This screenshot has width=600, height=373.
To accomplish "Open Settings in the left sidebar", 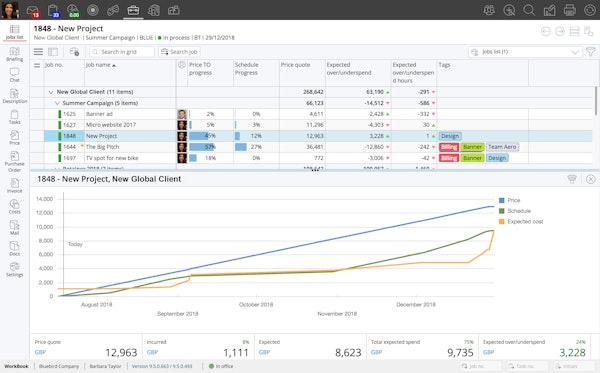I will [x=15, y=270].
